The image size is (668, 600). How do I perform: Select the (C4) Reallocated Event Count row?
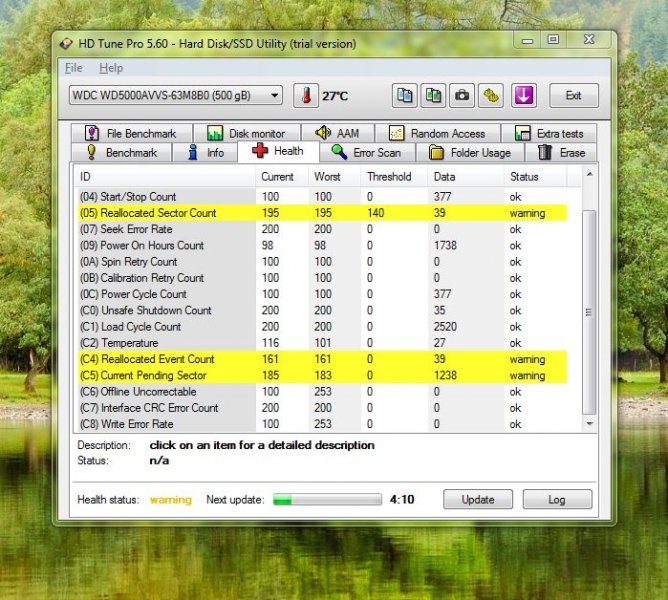(323, 359)
